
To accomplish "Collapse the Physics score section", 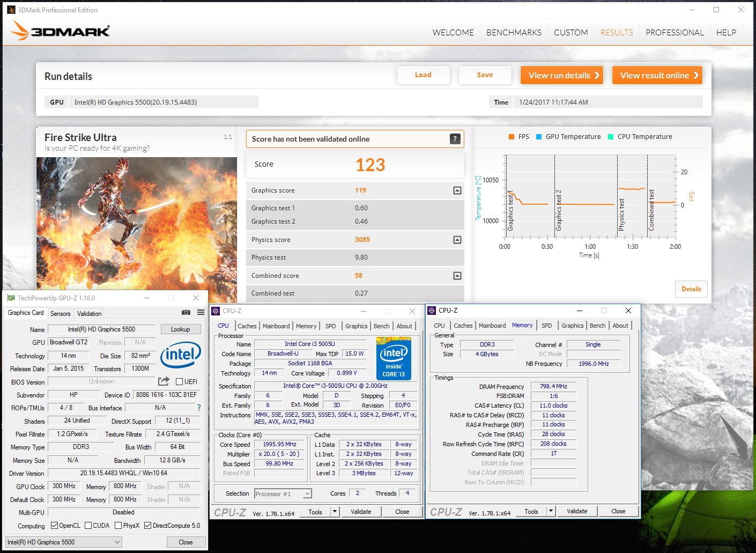I will pos(457,240).
